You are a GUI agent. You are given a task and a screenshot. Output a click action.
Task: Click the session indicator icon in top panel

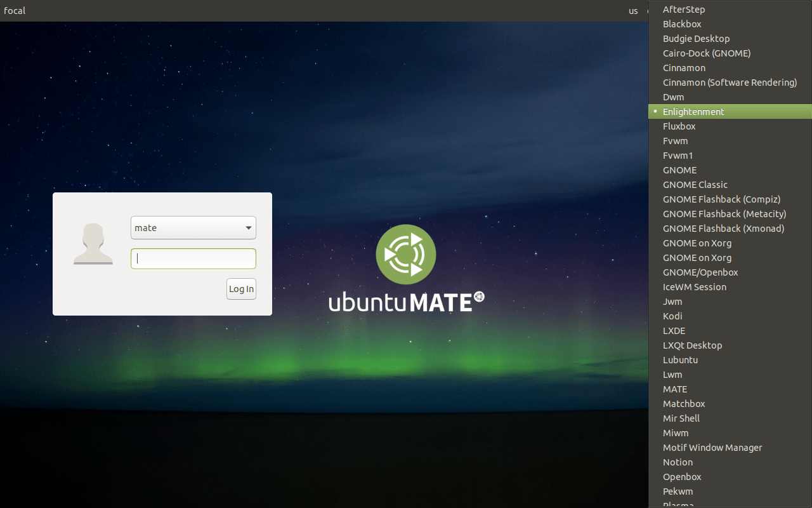pyautogui.click(x=647, y=11)
